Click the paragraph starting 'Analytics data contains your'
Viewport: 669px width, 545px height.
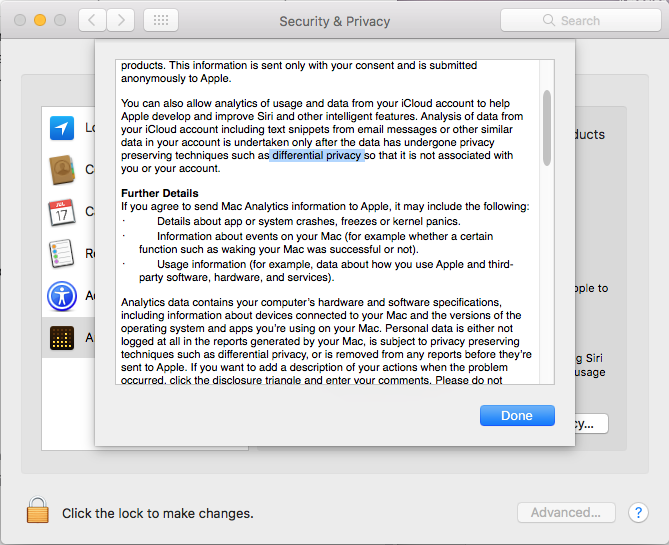[x=326, y=341]
